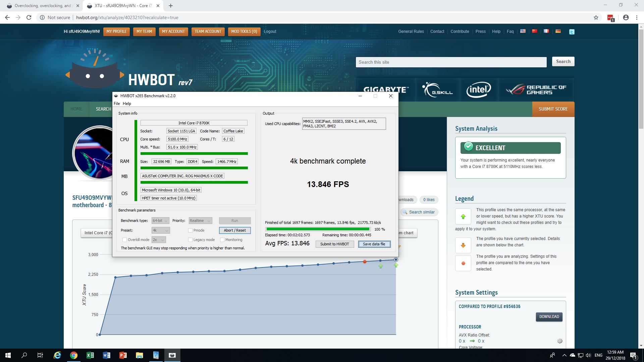The image size is (644, 362).
Task: Click the Search this site field
Action: tap(451, 62)
